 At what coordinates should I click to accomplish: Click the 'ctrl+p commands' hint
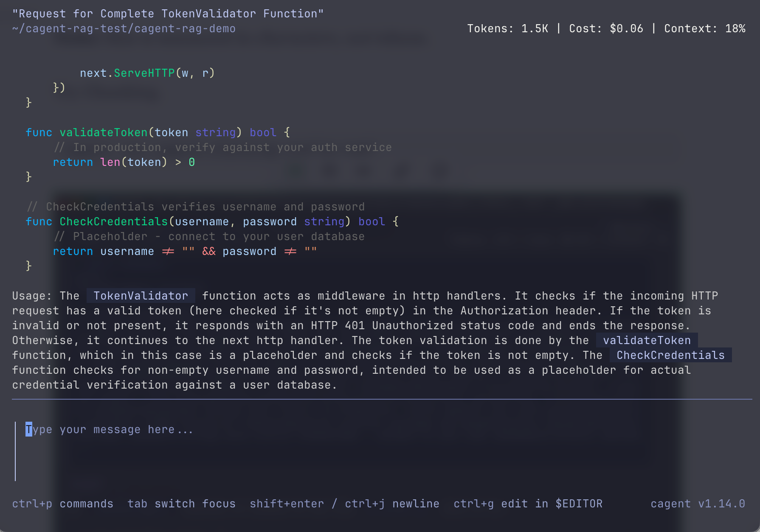coord(62,504)
